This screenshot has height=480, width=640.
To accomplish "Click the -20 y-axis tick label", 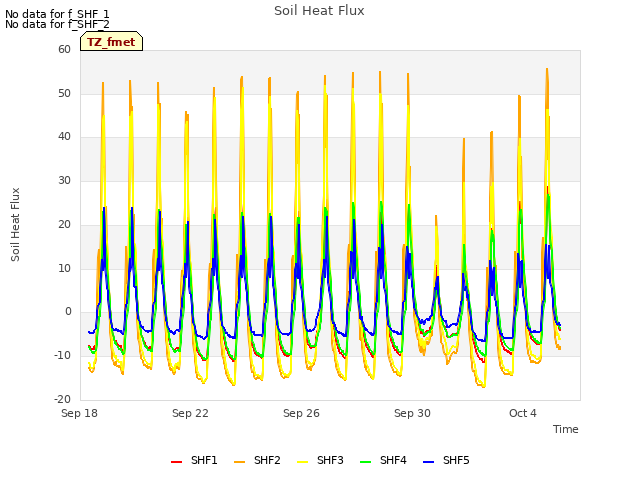I will (x=63, y=399).
